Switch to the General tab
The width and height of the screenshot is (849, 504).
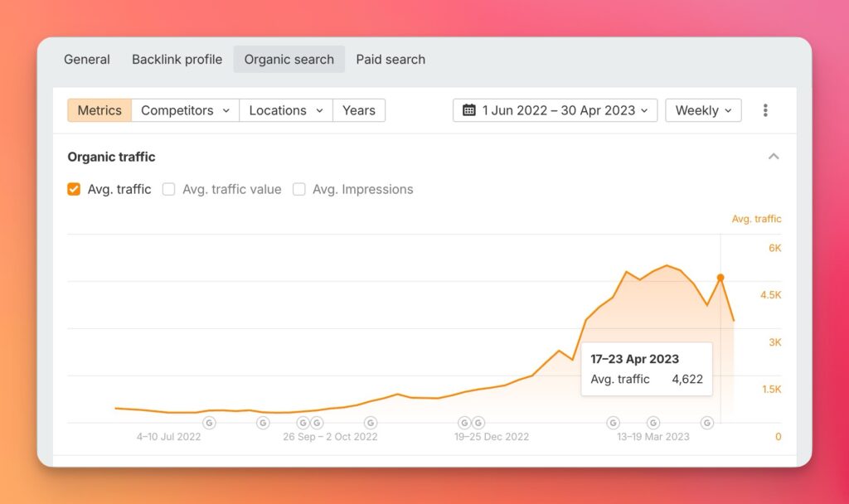(87, 60)
